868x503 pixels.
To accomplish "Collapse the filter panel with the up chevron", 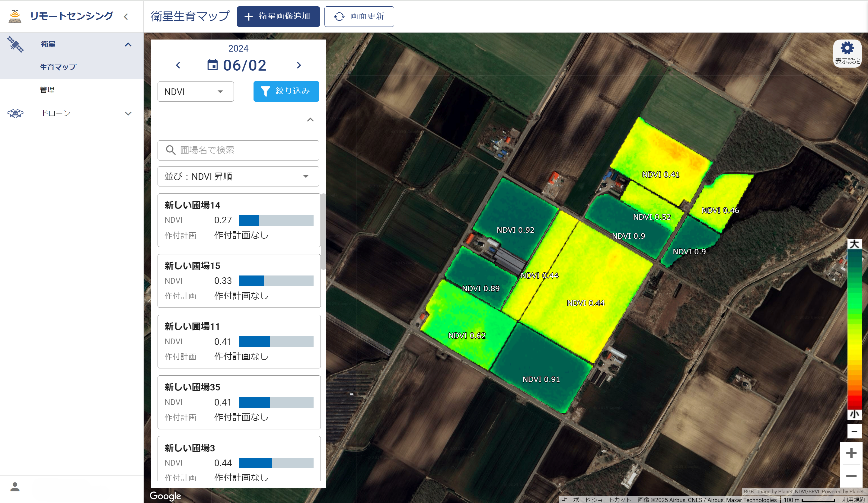I will pos(310,120).
